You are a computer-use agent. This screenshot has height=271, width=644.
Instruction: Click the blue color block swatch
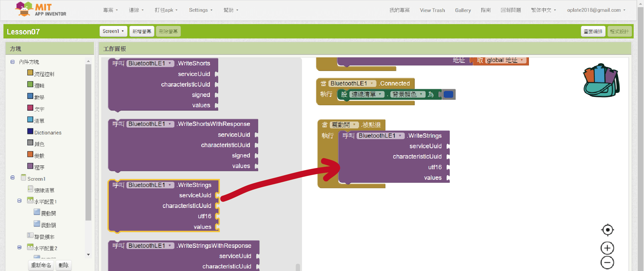point(448,94)
